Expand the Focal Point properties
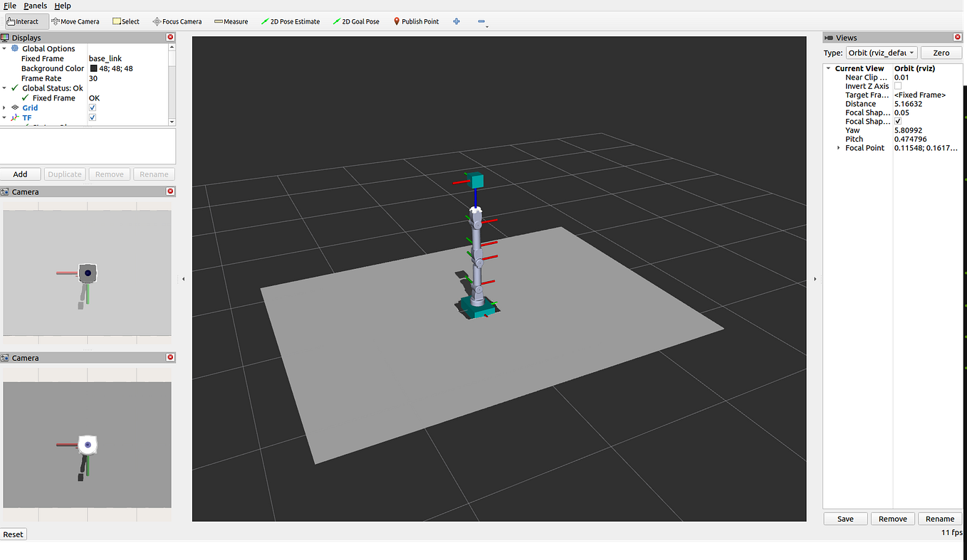This screenshot has width=967, height=560. (x=839, y=147)
